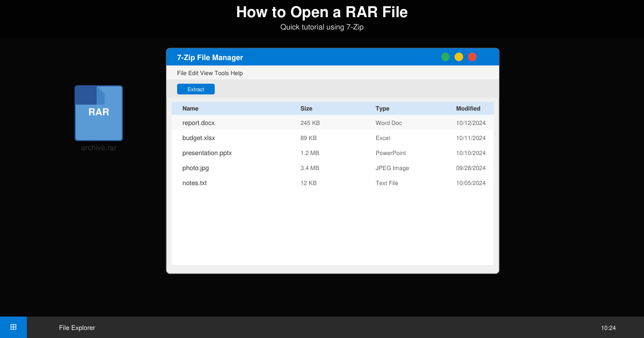The height and width of the screenshot is (338, 644).
Task: Sort by the Size column header
Action: click(306, 108)
